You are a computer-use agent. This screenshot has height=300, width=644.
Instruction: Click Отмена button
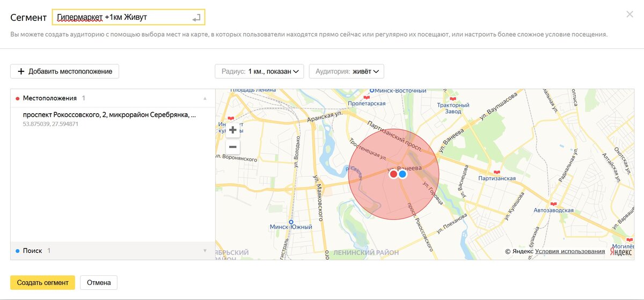99,283
